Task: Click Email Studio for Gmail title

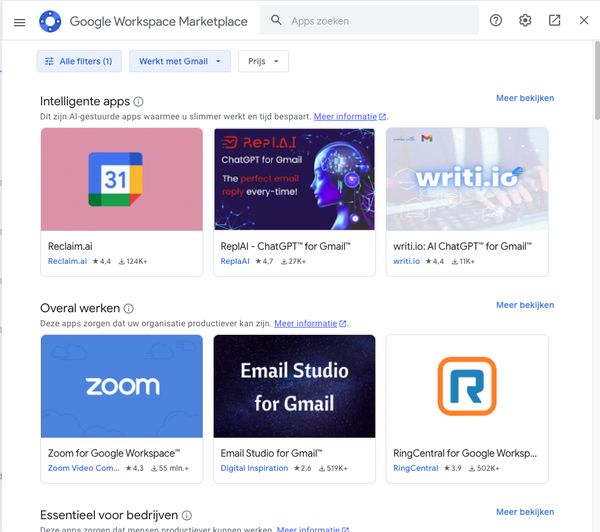Action: pos(271,454)
